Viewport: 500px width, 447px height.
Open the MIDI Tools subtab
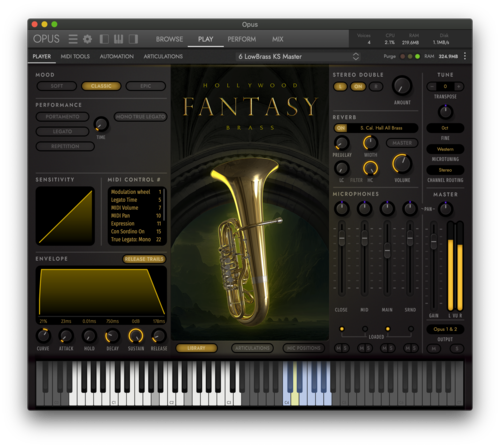75,56
